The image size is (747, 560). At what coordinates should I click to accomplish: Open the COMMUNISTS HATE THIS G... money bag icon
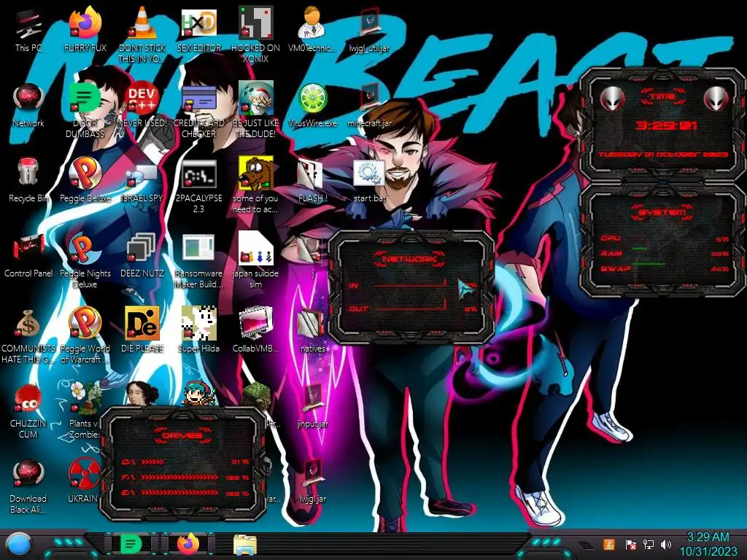(x=28, y=336)
